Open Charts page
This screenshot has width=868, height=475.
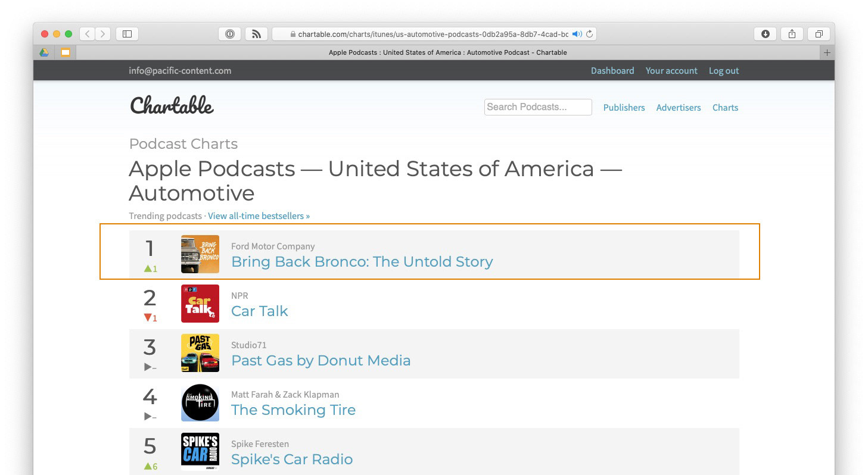point(725,108)
